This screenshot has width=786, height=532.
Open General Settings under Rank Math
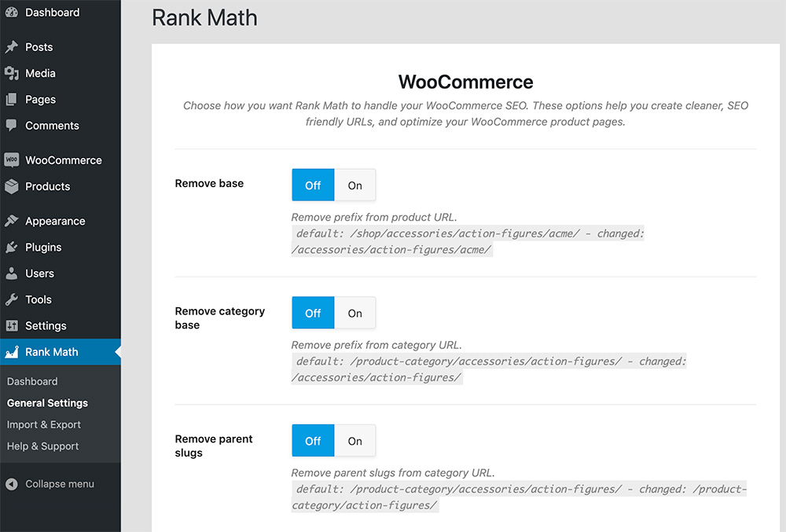click(46, 402)
